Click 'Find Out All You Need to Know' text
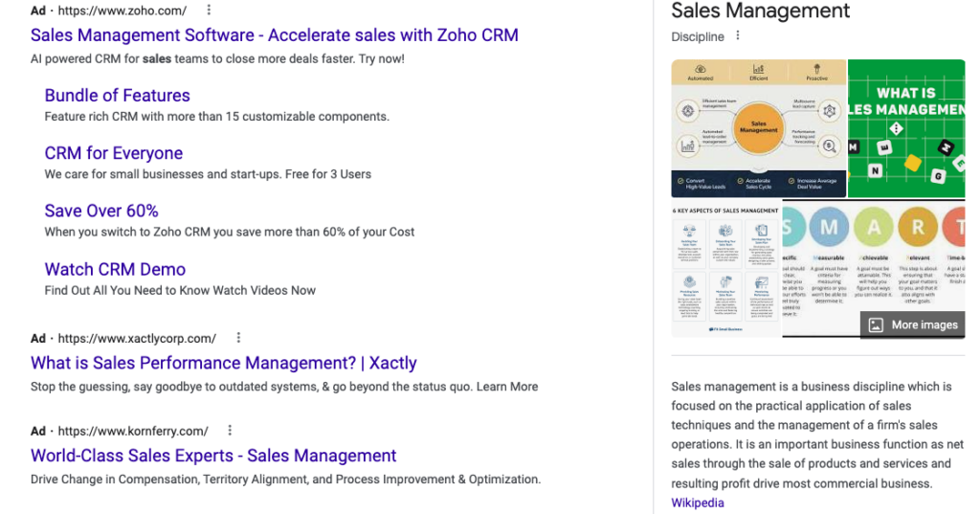This screenshot has height=514, width=980. tap(180, 290)
